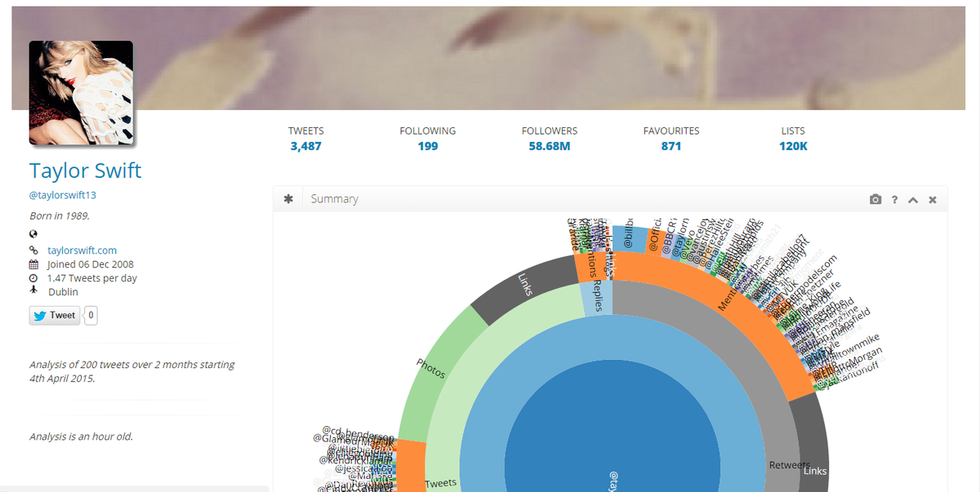Click the Favourites count 871
Viewport: 980px width, 492px height.
tap(671, 146)
